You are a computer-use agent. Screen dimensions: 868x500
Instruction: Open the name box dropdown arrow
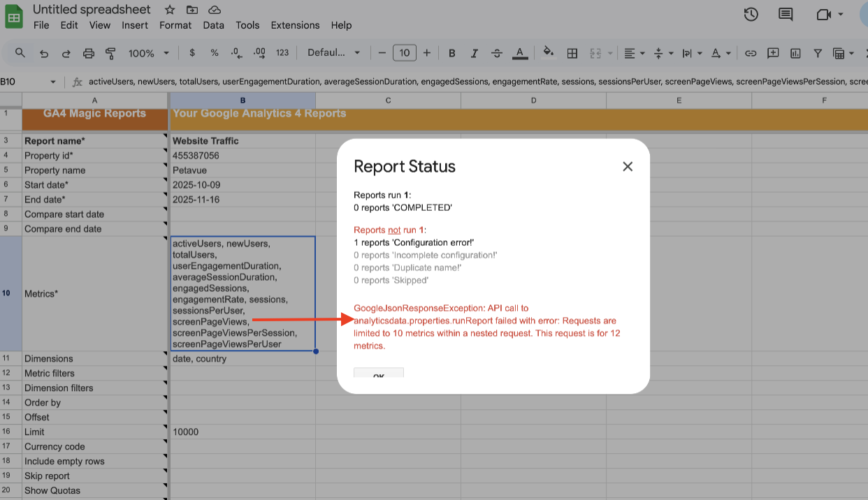click(52, 82)
